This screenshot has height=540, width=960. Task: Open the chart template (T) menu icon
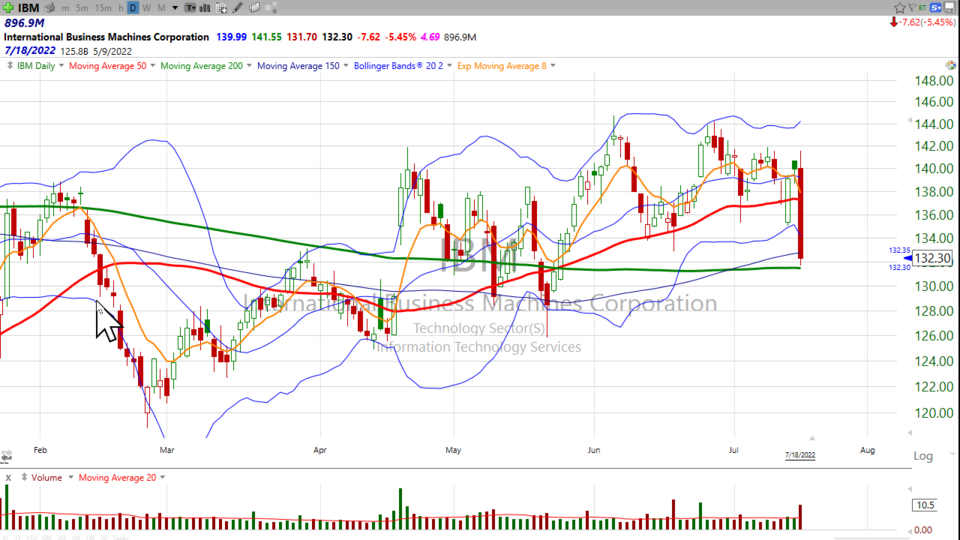(190, 8)
